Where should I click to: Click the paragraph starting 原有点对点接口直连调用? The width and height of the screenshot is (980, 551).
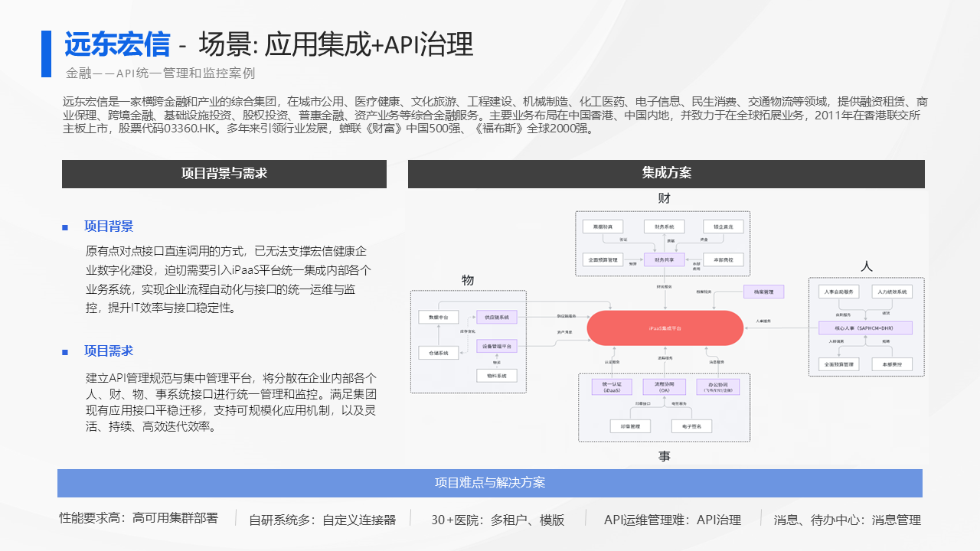pos(229,279)
